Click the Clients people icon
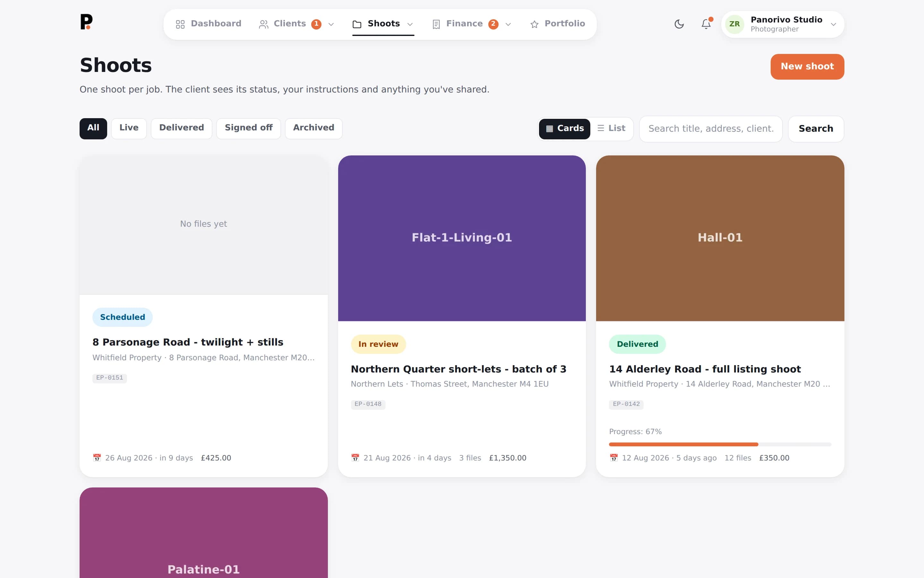Viewport: 924px width, 578px height. tap(263, 24)
